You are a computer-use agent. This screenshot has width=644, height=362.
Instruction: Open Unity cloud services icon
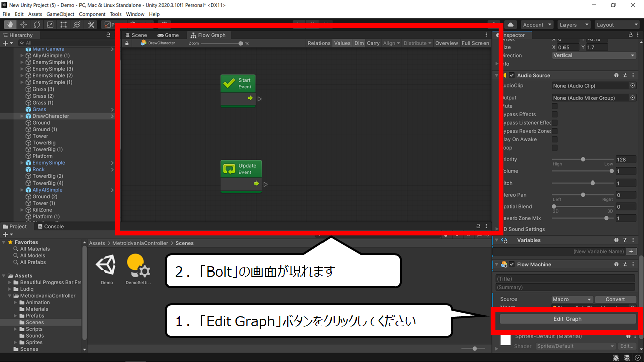click(x=511, y=25)
